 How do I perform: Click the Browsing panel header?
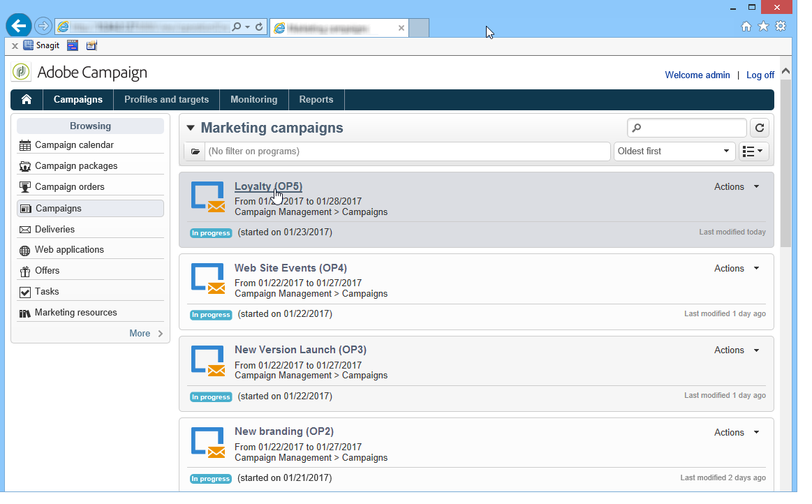point(90,126)
